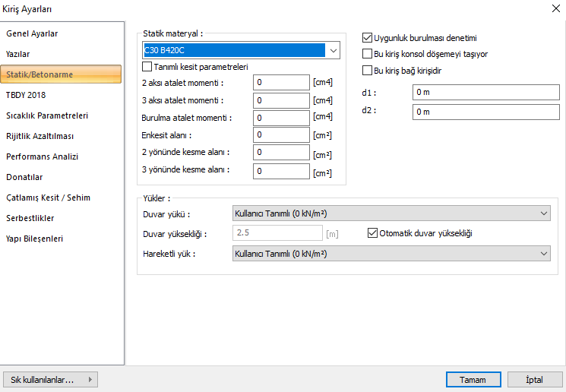
Task: Switch to Genel Ayarlar section
Action: (x=32, y=33)
